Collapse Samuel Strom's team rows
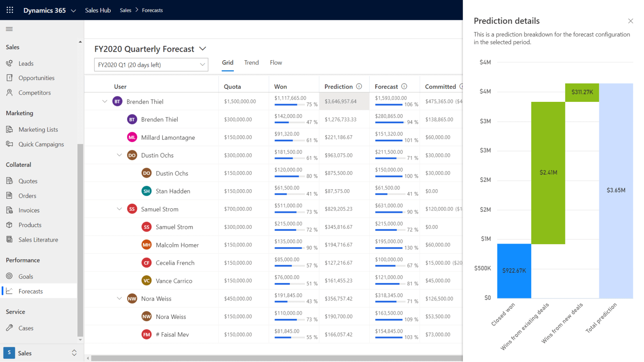Image resolution: width=644 pixels, height=362 pixels. [120, 209]
